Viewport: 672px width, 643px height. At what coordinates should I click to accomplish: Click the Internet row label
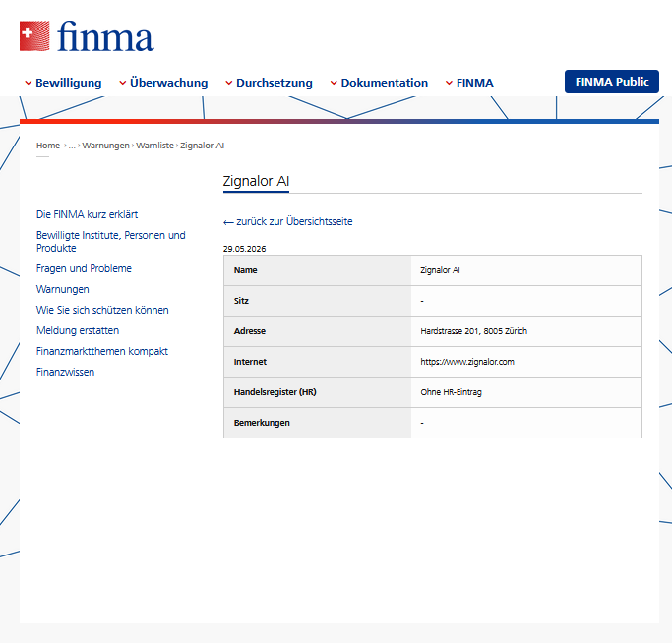pyautogui.click(x=250, y=362)
